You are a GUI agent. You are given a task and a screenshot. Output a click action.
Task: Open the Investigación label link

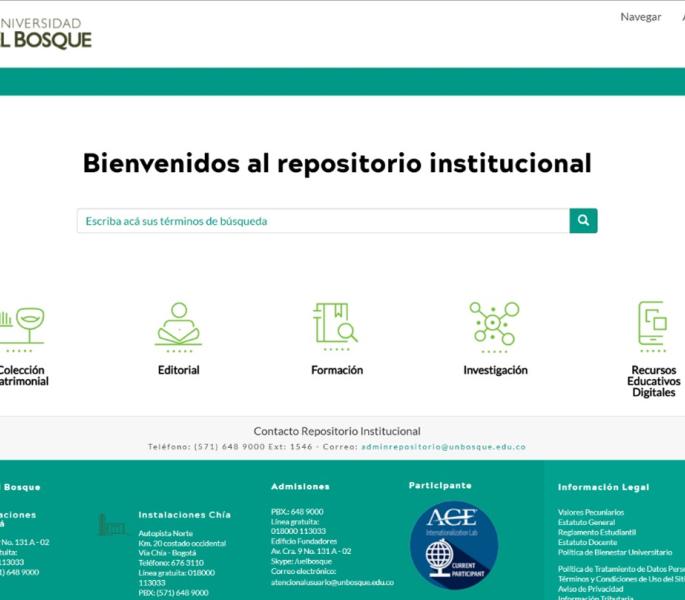tap(495, 370)
